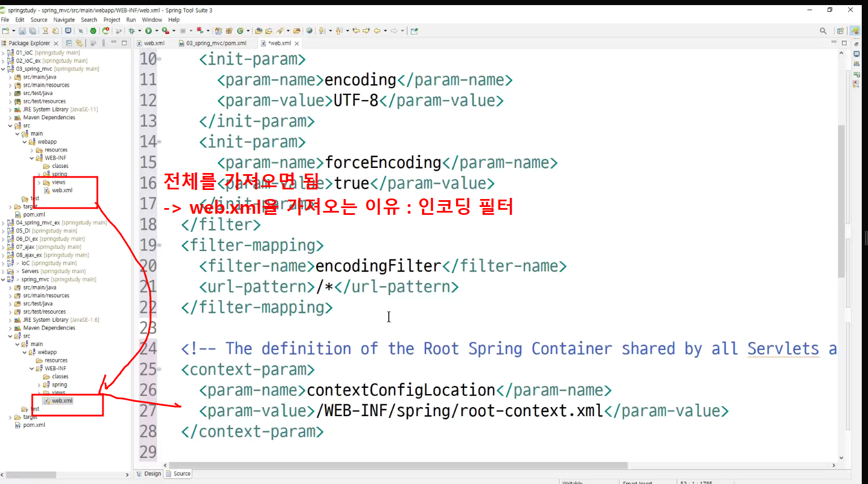Minimize the Package Explorer panel
The image size is (868, 484).
pos(114,42)
